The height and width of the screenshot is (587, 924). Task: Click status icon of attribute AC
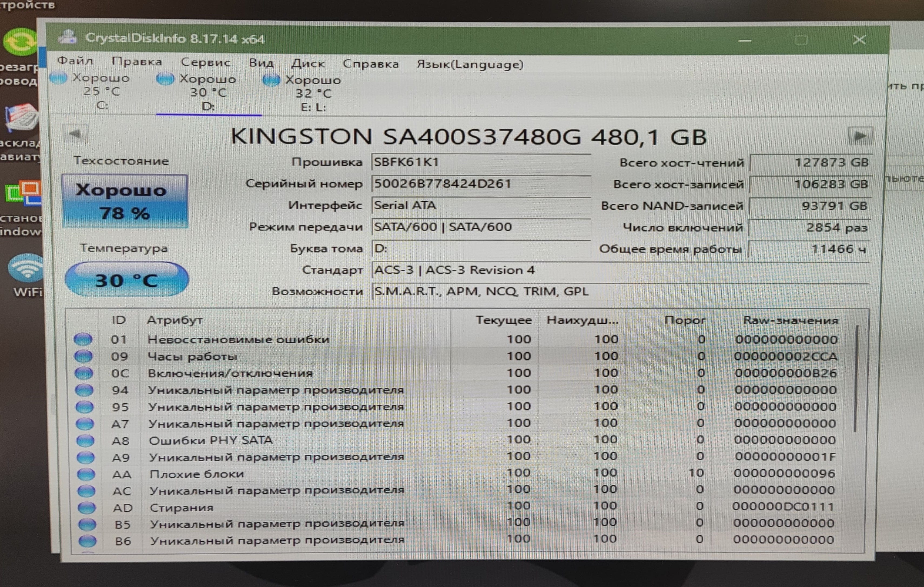[x=86, y=491]
